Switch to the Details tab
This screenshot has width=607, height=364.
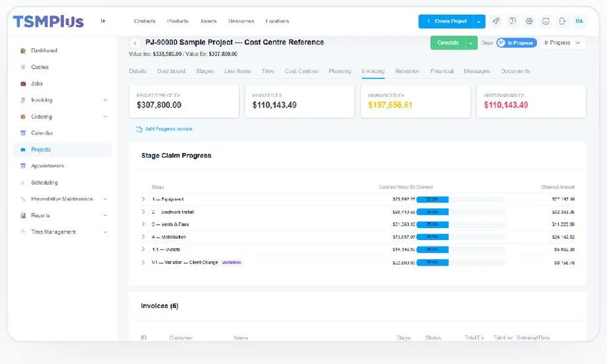click(138, 71)
